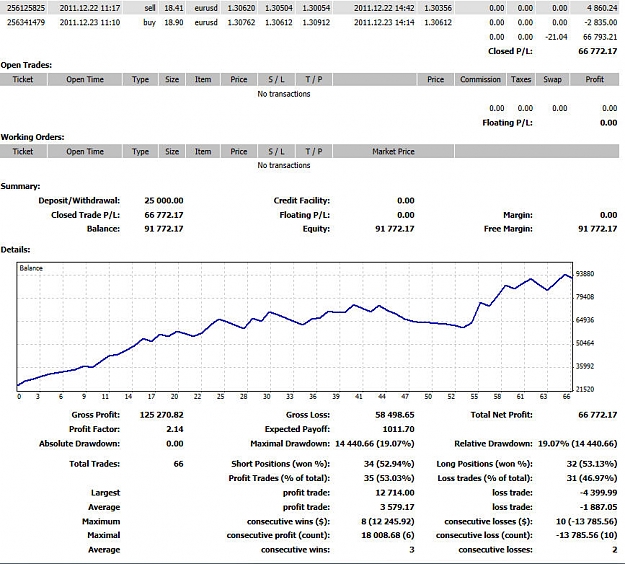This screenshot has width=625, height=564.
Task: Click the Working Orders heading
Action: coord(32,137)
